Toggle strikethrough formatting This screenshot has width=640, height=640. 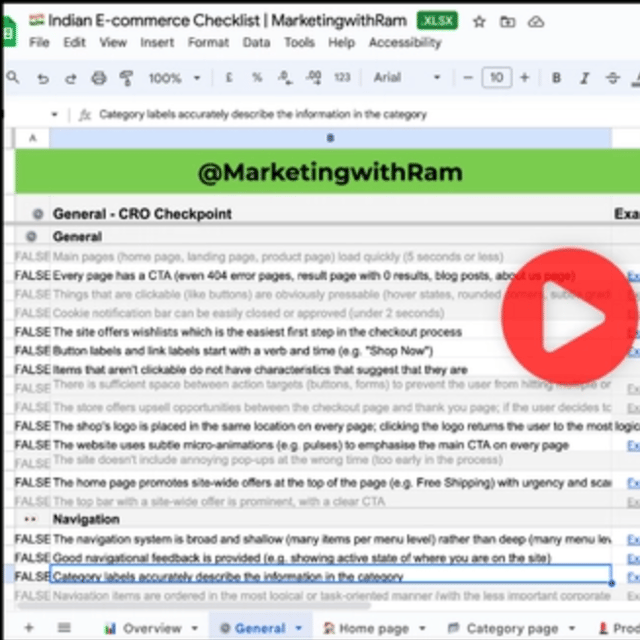point(612,78)
